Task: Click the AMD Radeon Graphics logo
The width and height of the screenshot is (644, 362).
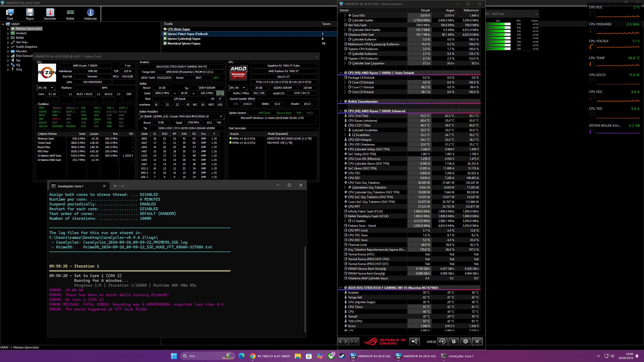Action: coord(238,72)
